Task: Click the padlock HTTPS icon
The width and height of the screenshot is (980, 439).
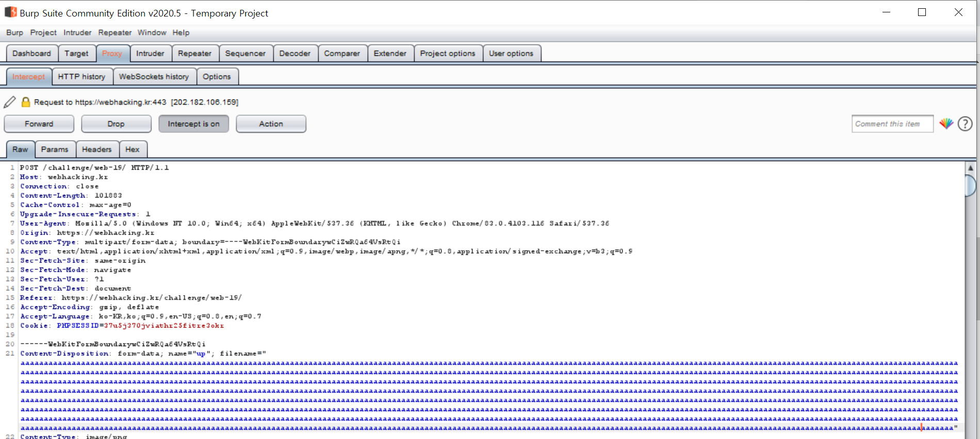Action: pyautogui.click(x=26, y=102)
